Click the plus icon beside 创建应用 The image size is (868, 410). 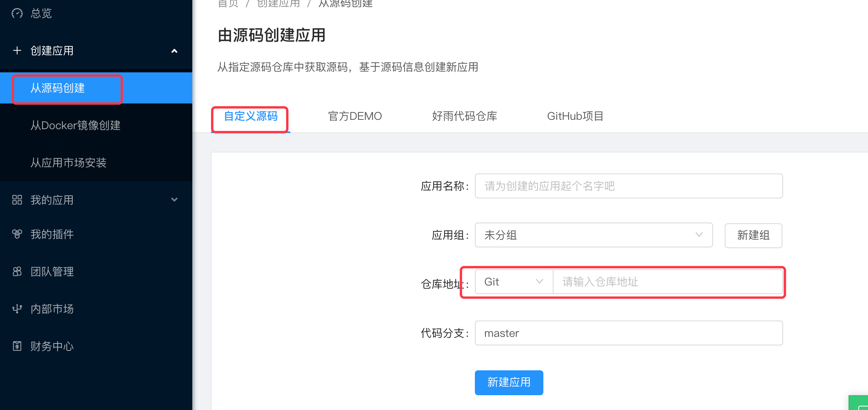(x=17, y=51)
